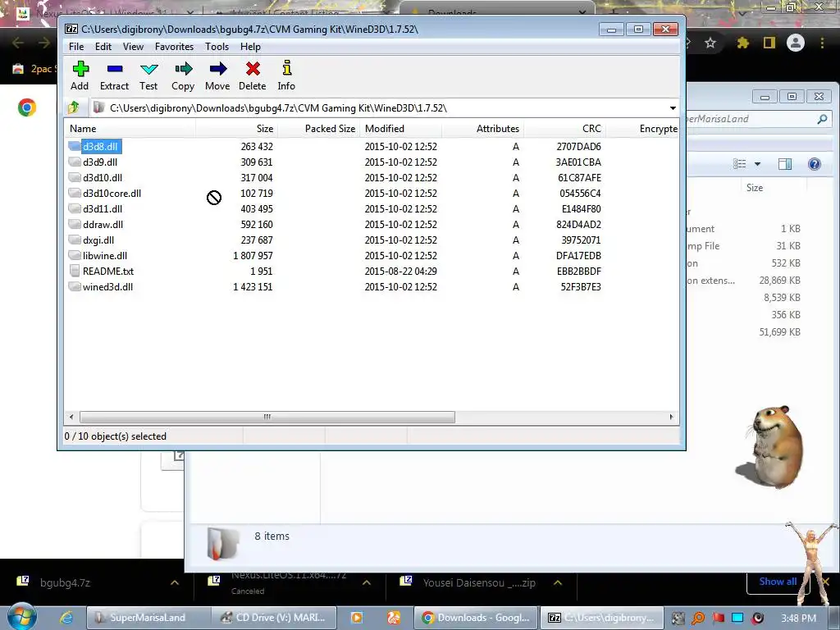Screen dimensions: 840x630
Task: Select the d3d11.dll entry
Action: point(103,209)
